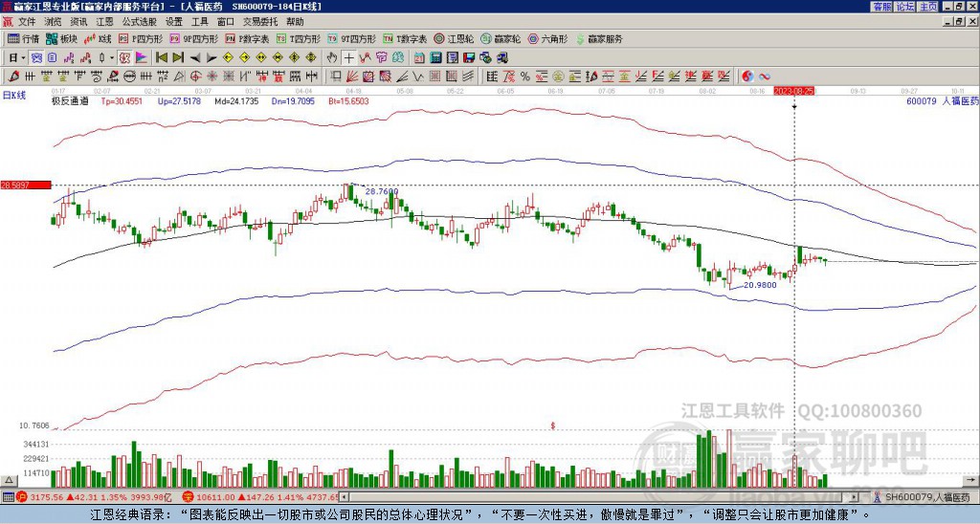Viewport: 980px width, 524px height.
Task: Click the blue-red infinity wave icon
Action: (765, 76)
